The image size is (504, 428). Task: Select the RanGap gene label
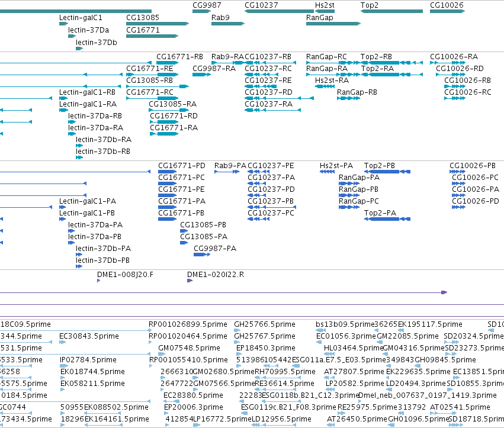tap(319, 18)
